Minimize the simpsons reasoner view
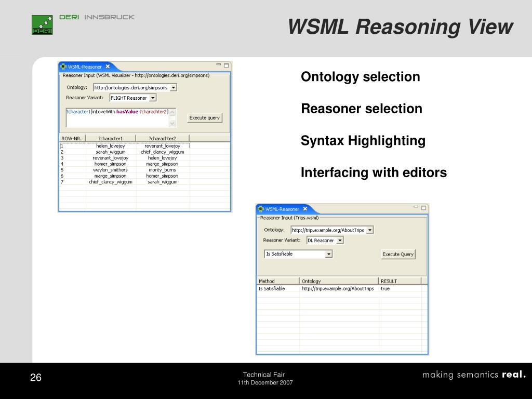This screenshot has height=399, width=532. click(219, 65)
